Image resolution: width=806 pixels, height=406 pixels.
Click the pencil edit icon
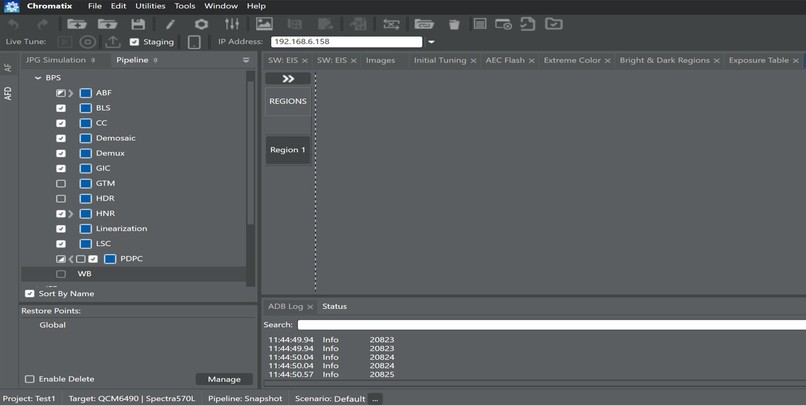170,24
